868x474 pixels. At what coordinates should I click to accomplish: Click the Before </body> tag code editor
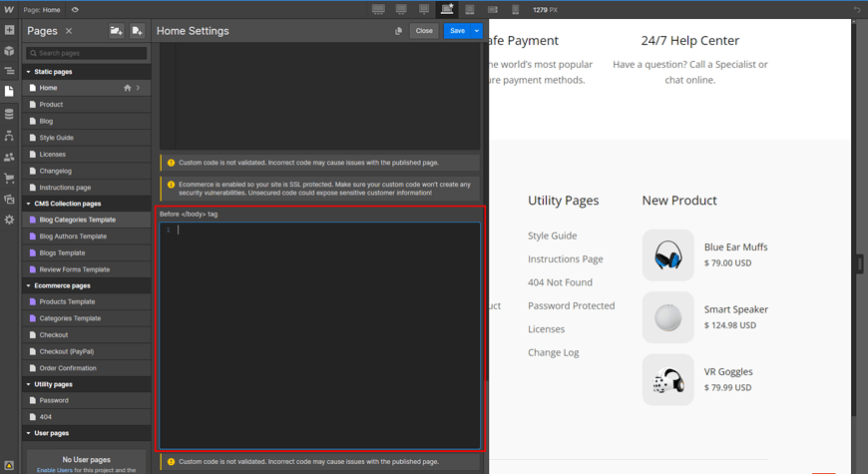[320, 335]
